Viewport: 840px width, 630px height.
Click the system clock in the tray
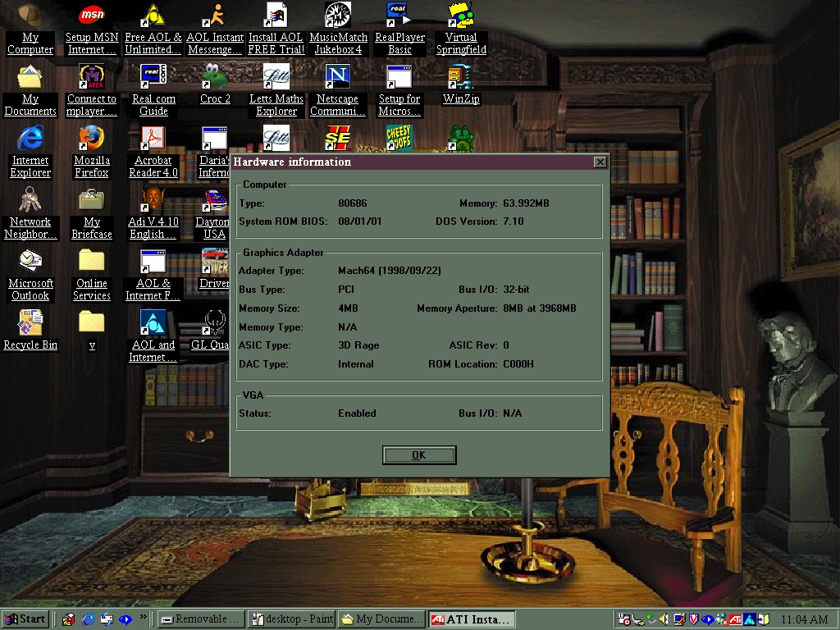click(x=804, y=619)
